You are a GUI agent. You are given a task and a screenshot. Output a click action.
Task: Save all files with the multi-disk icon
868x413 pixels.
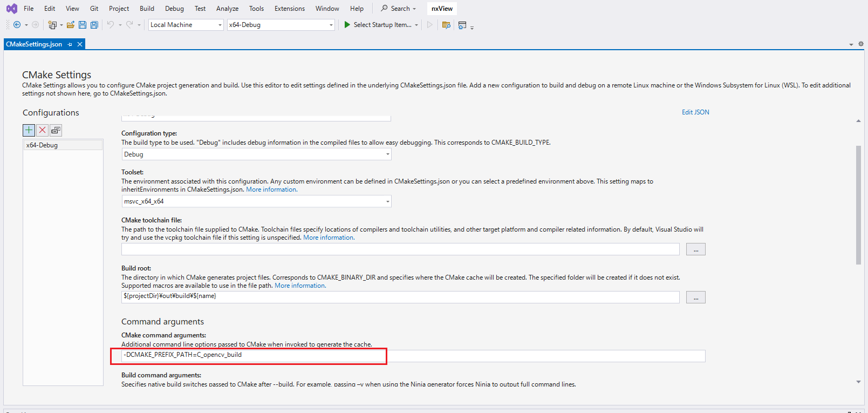(x=94, y=25)
